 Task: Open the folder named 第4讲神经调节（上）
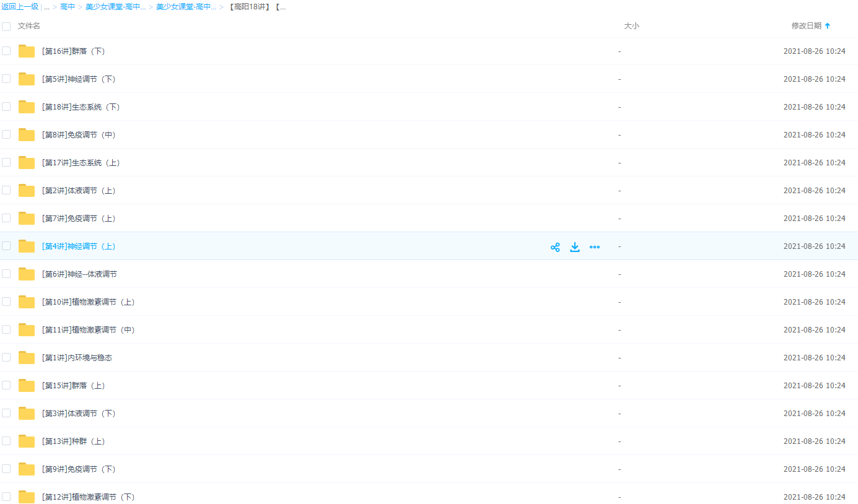click(x=79, y=246)
